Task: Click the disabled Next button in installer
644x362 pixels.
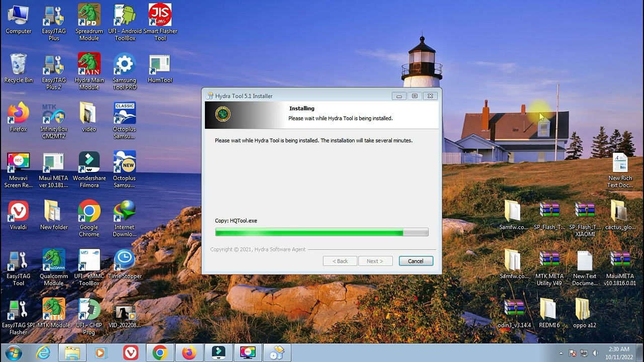Action: point(375,261)
